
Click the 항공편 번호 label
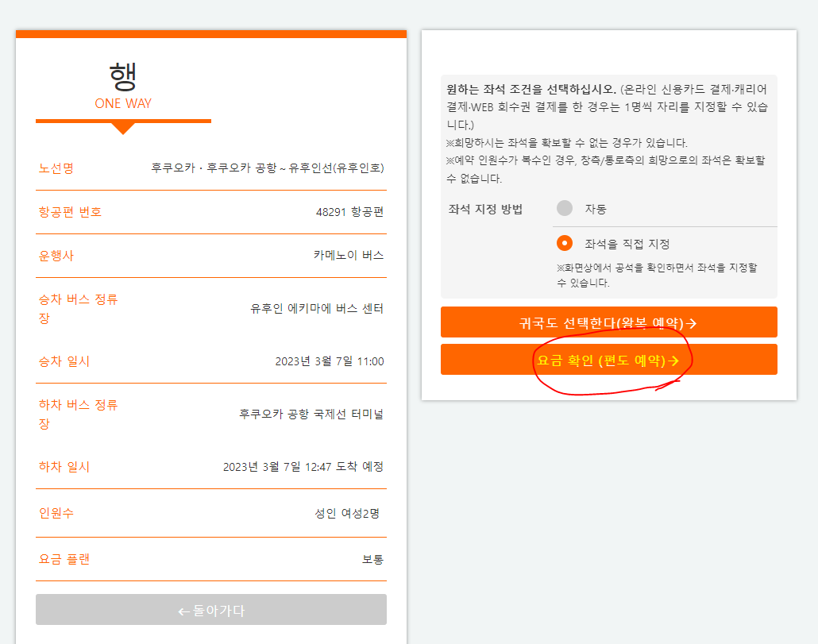(70, 212)
